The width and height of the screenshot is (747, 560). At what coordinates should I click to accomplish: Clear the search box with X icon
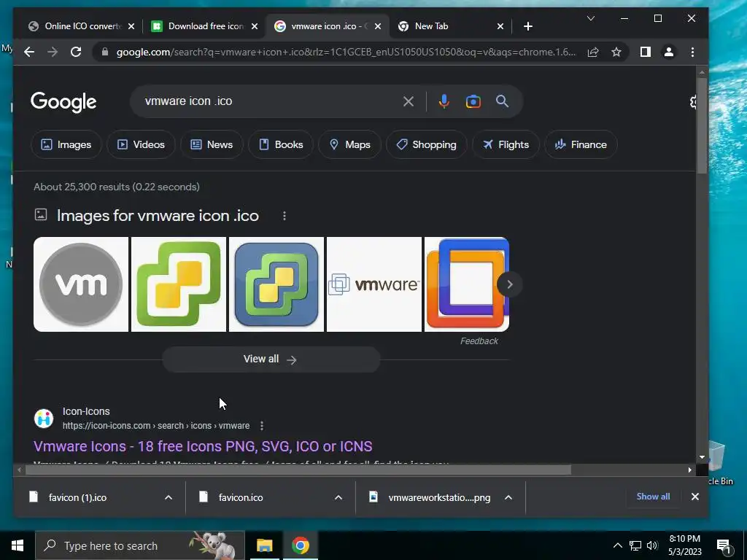pyautogui.click(x=409, y=101)
